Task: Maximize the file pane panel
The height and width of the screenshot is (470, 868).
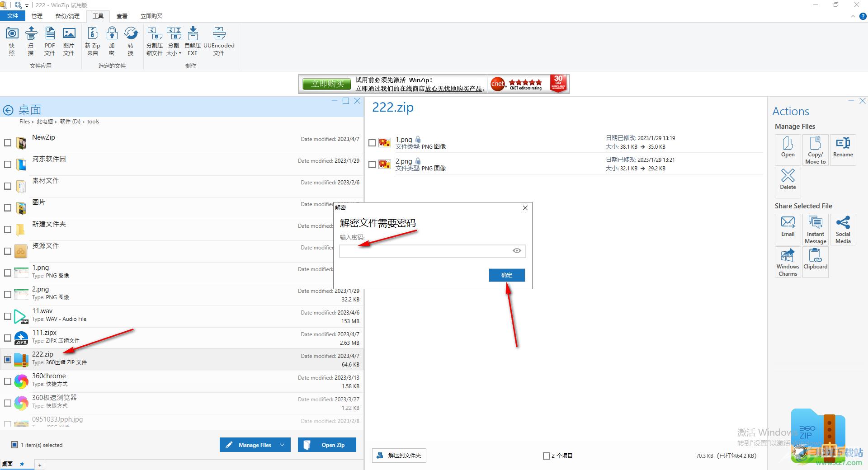Action: coord(346,101)
